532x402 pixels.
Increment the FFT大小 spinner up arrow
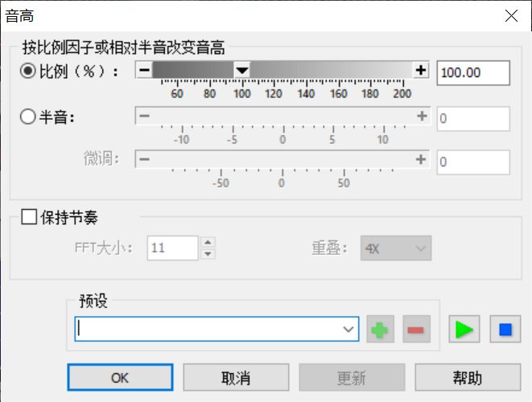pyautogui.click(x=208, y=242)
